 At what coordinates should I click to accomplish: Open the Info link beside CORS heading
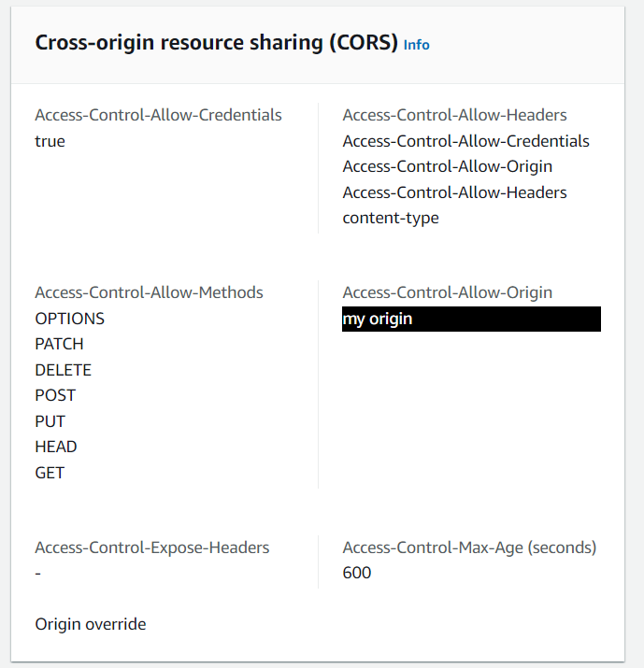417,45
